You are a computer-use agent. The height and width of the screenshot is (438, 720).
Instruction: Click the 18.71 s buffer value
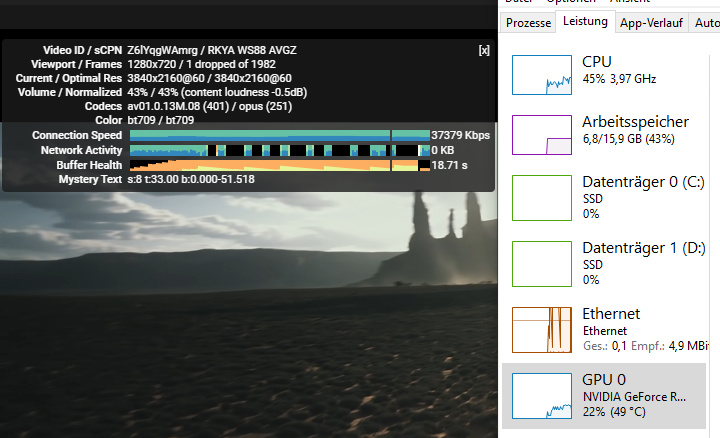449,165
